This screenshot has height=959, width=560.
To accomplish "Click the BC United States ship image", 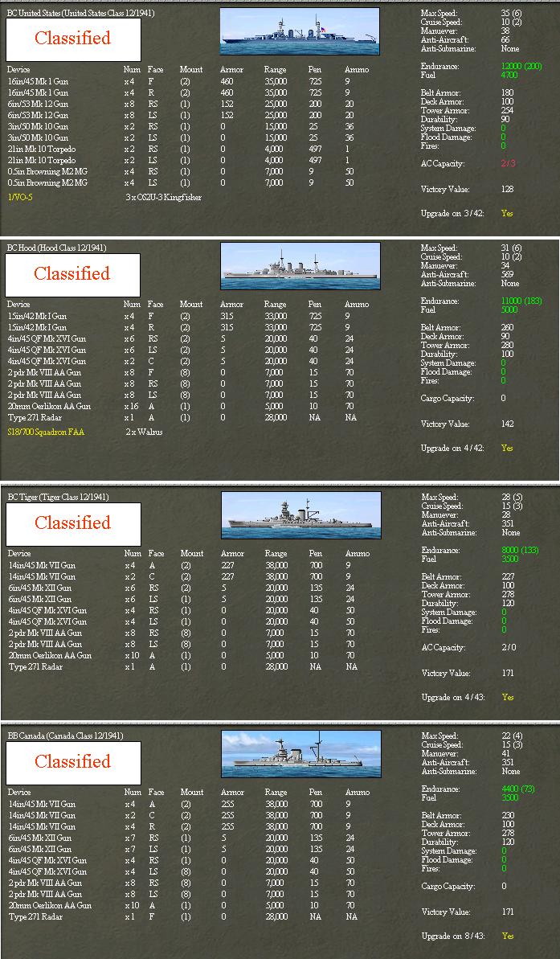I will point(300,31).
